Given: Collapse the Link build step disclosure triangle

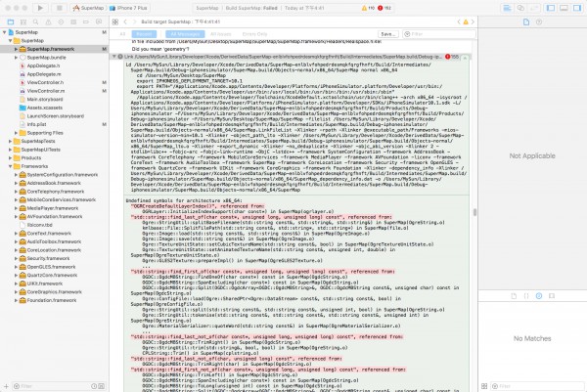Looking at the screenshot, I should point(113,57).
